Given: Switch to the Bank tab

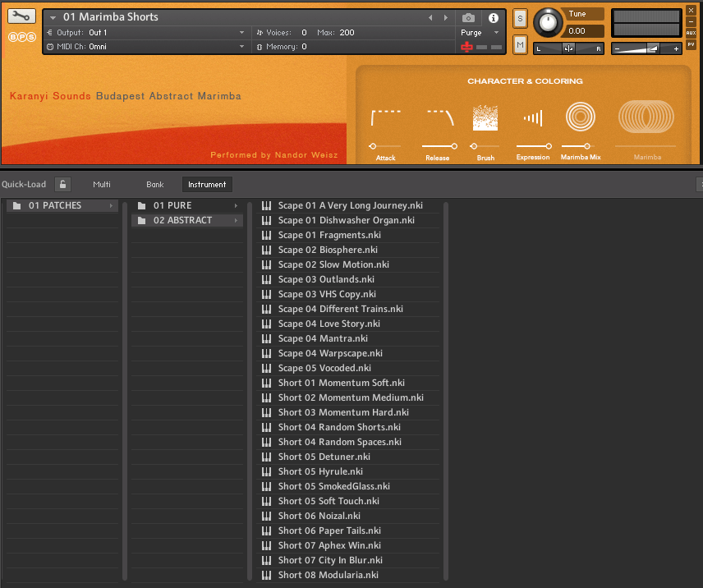Looking at the screenshot, I should pos(155,184).
